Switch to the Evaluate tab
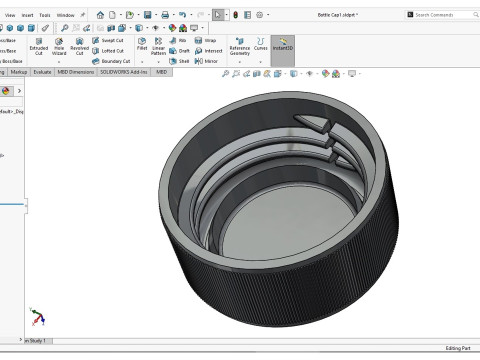480x360 pixels. click(42, 72)
